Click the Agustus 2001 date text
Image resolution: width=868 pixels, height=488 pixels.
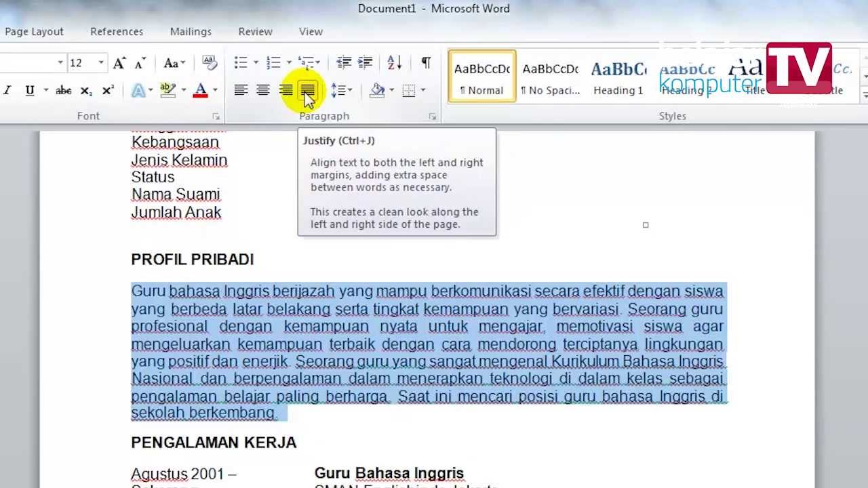[184, 474]
